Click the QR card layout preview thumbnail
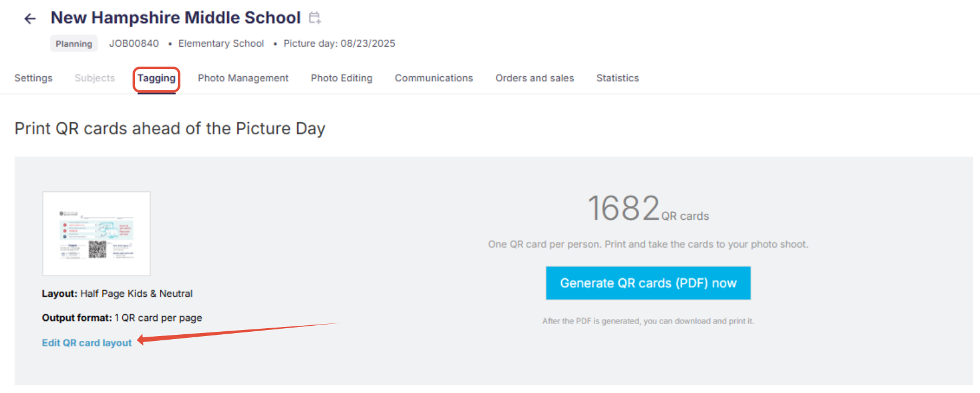This screenshot has width=980, height=393. (96, 234)
